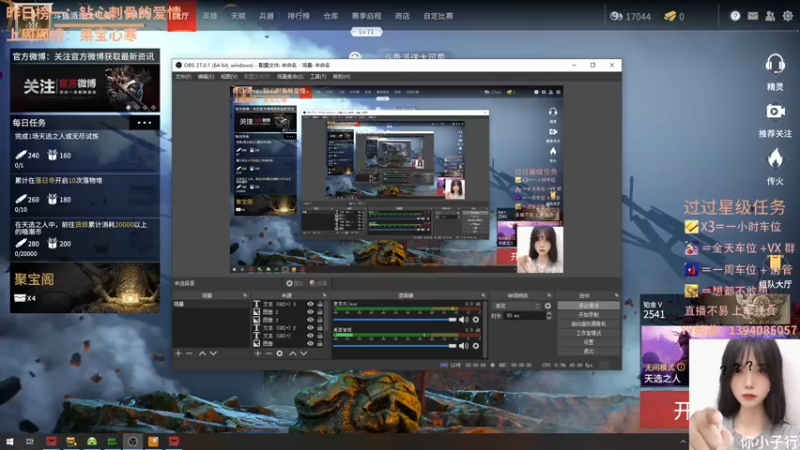Open the OBS 场景集合(S) menu
The image size is (800, 450).
tap(290, 77)
